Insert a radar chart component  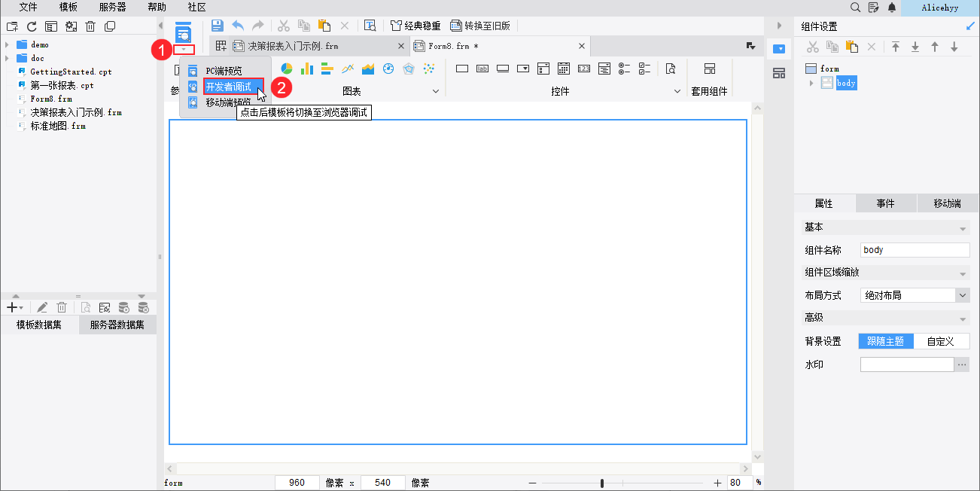pyautogui.click(x=409, y=69)
